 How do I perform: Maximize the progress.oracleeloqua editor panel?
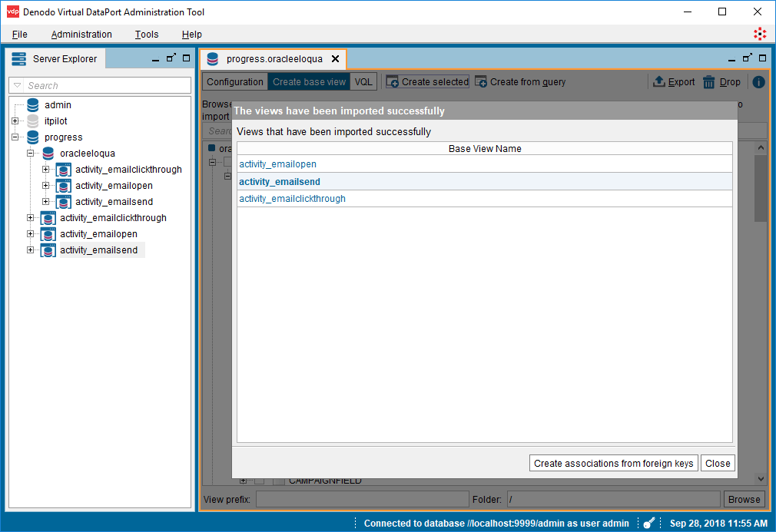763,58
